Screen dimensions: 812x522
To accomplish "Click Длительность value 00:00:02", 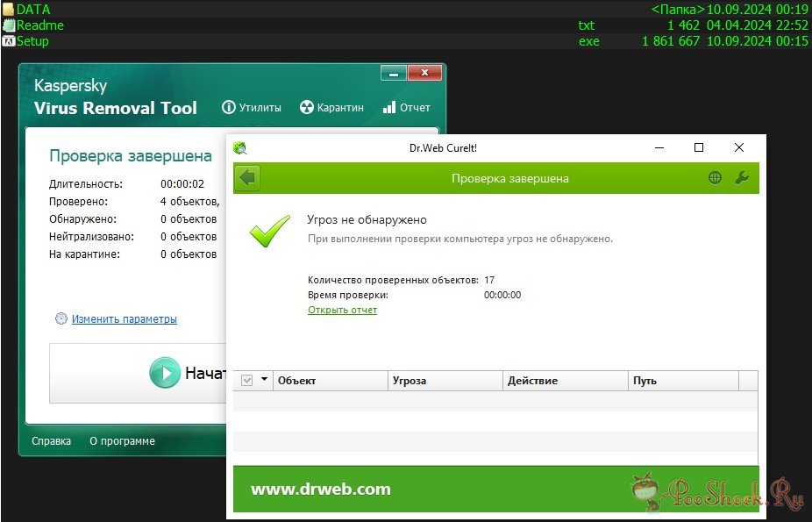I will click(x=182, y=184).
